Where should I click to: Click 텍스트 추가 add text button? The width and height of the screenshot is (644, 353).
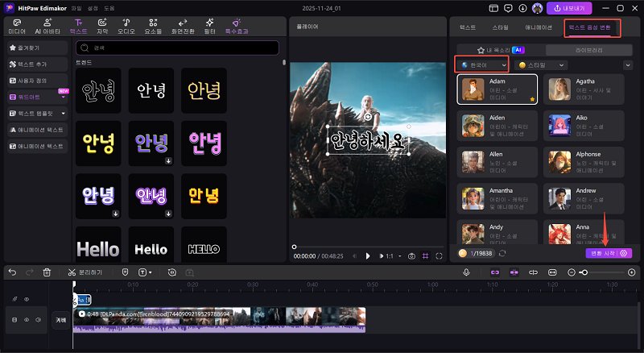[x=37, y=64]
